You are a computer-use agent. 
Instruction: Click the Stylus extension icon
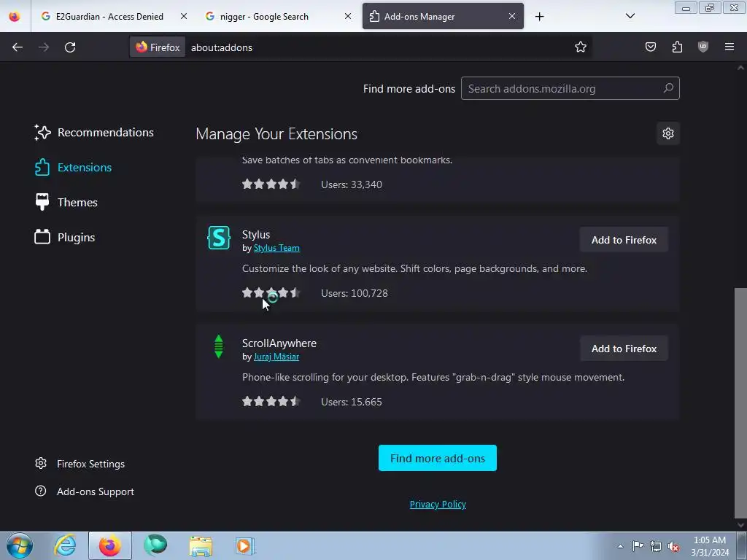219,238
